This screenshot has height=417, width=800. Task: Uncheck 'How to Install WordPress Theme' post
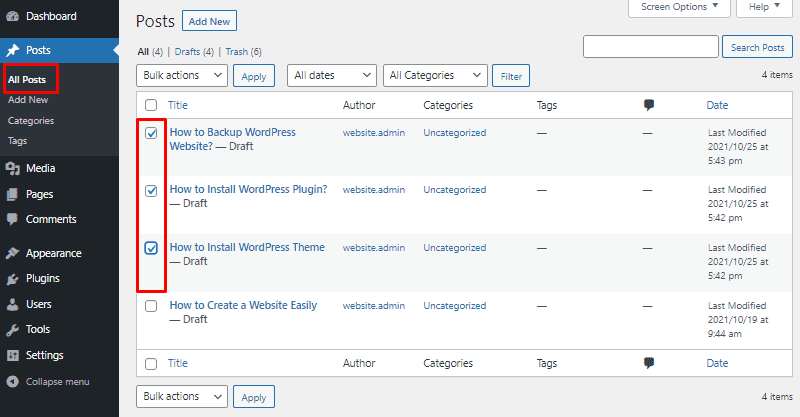(x=151, y=248)
